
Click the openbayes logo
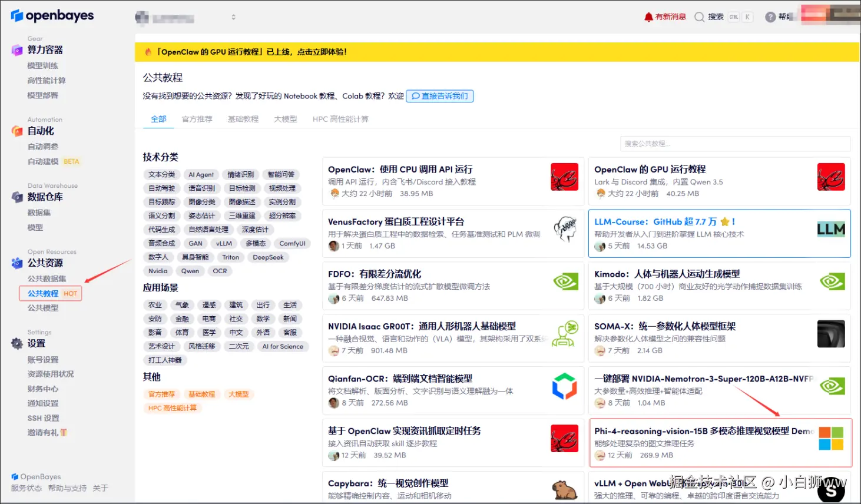[x=52, y=16]
